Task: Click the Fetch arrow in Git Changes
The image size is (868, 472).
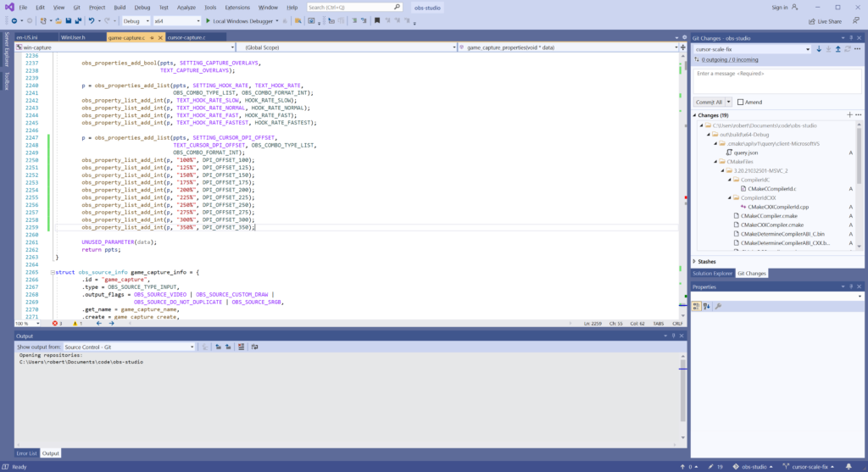Action: click(x=819, y=49)
